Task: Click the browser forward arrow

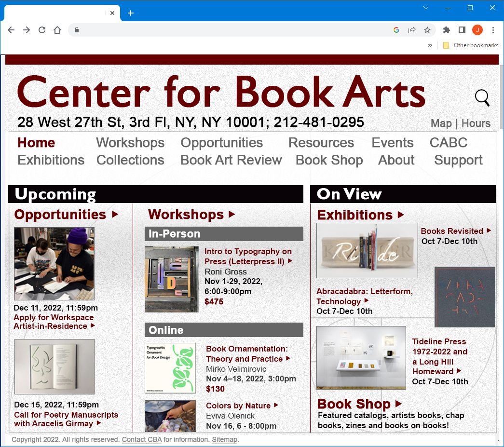Action: pyautogui.click(x=27, y=30)
